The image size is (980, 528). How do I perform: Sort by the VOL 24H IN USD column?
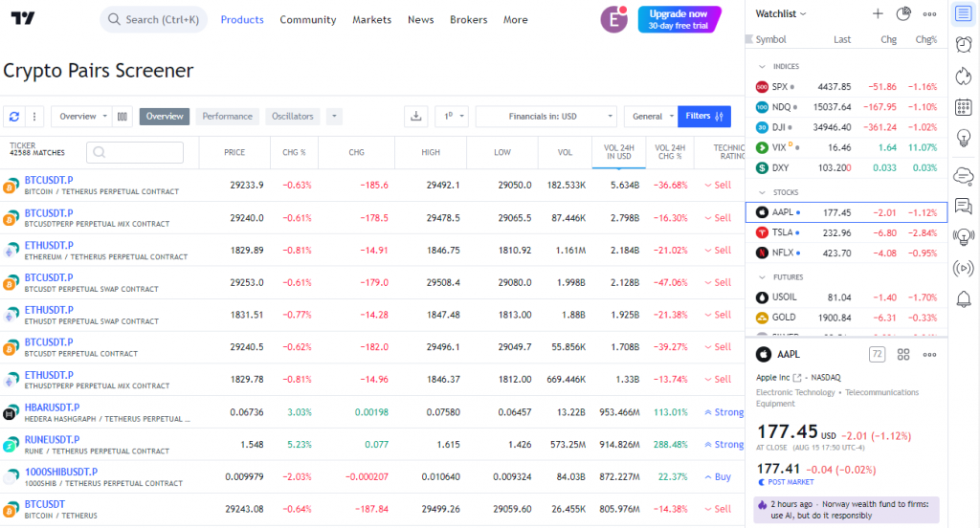[619, 152]
